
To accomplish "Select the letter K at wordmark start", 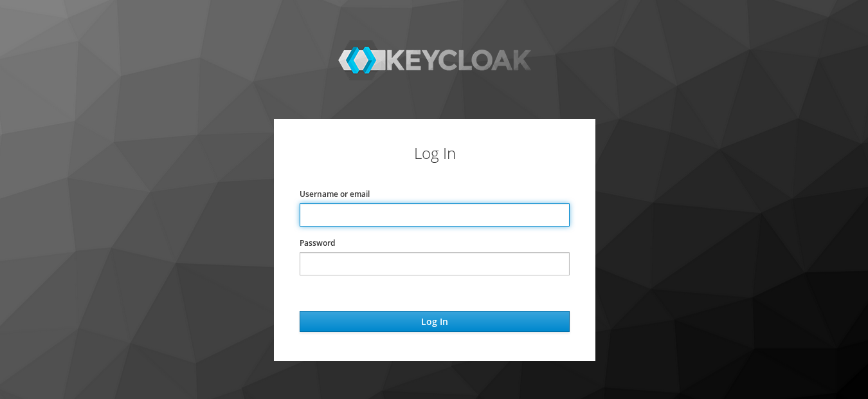I will coord(394,60).
